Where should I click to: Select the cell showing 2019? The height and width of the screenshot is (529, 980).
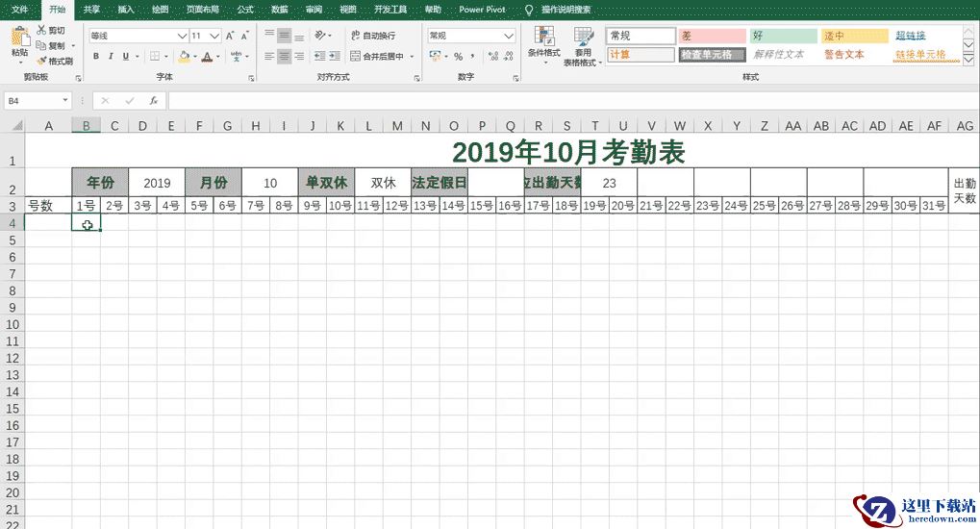(x=157, y=183)
